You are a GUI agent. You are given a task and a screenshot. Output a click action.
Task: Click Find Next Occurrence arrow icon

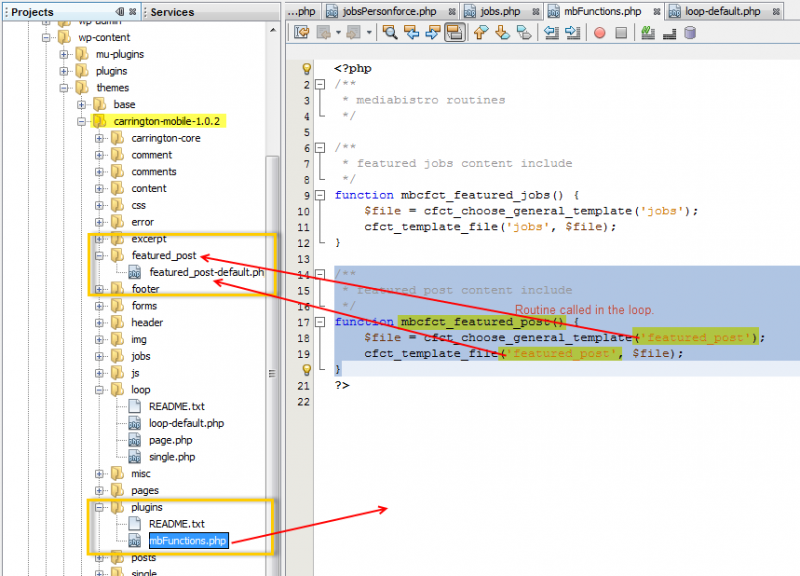coord(432,33)
